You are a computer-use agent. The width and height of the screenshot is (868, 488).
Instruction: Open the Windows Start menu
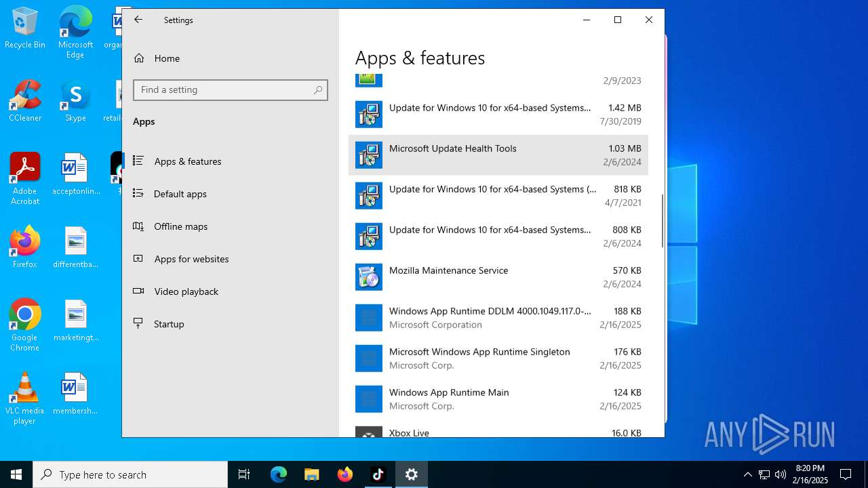coord(16,474)
